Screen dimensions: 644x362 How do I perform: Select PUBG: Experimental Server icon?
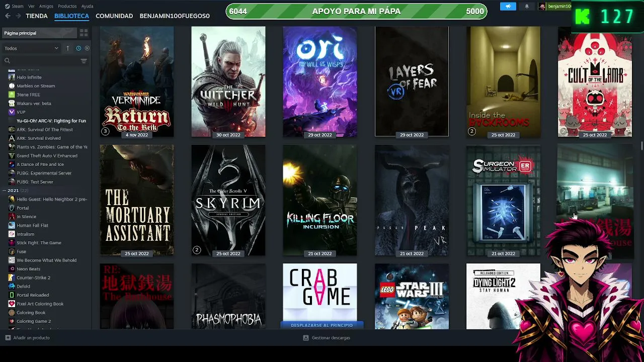point(12,173)
